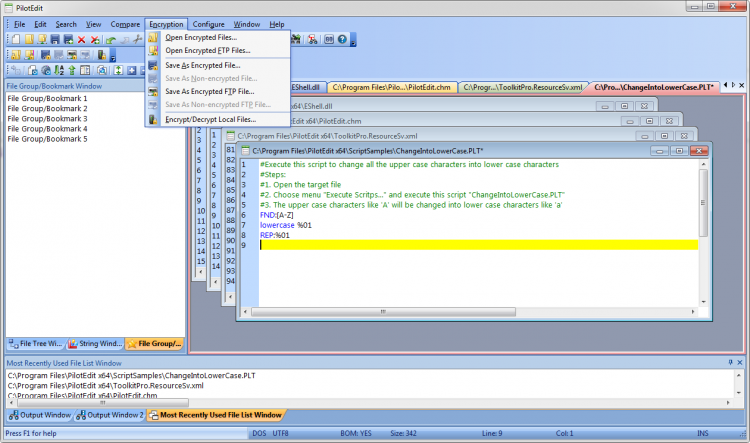Image resolution: width=750 pixels, height=443 pixels.
Task: Open the Help menu
Action: pos(276,24)
